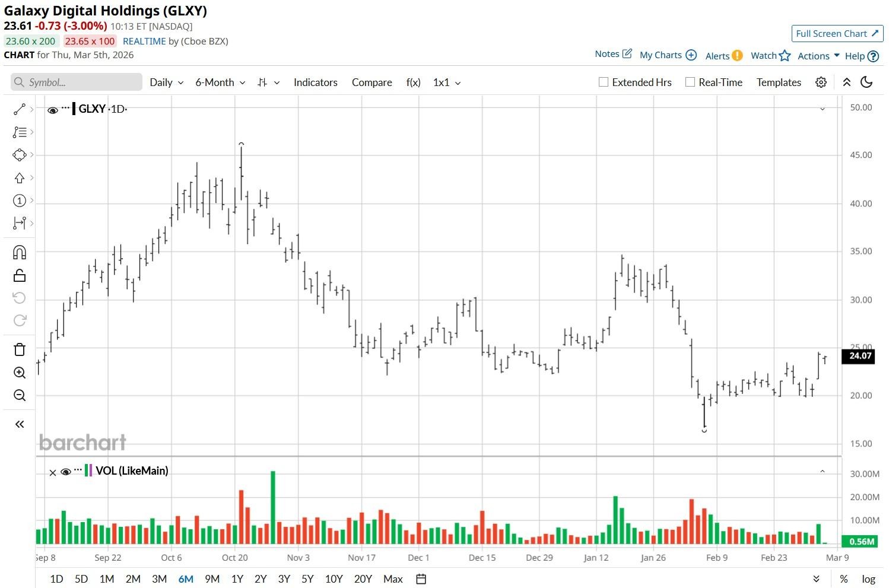889x588 pixels.
Task: Toggle percent scale mode
Action: (844, 579)
